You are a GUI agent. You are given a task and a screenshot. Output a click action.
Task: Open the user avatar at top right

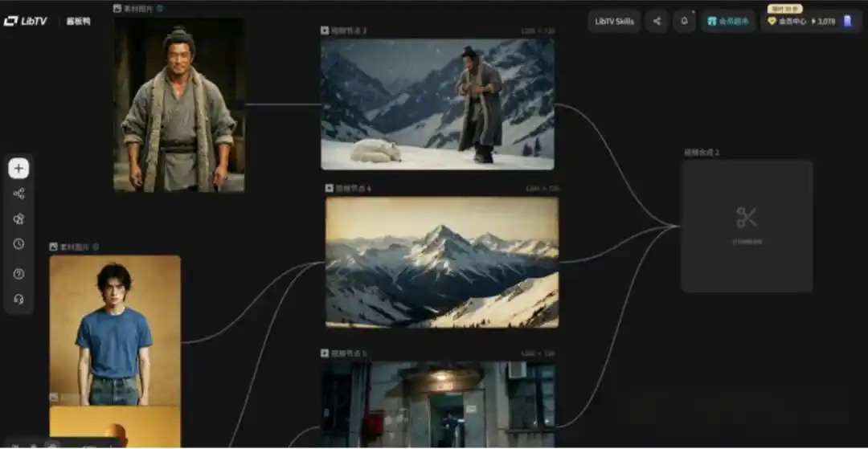(847, 22)
